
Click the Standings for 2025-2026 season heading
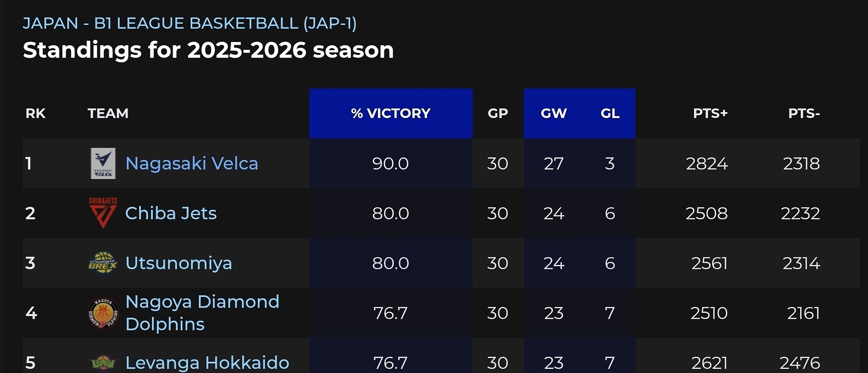tap(208, 50)
